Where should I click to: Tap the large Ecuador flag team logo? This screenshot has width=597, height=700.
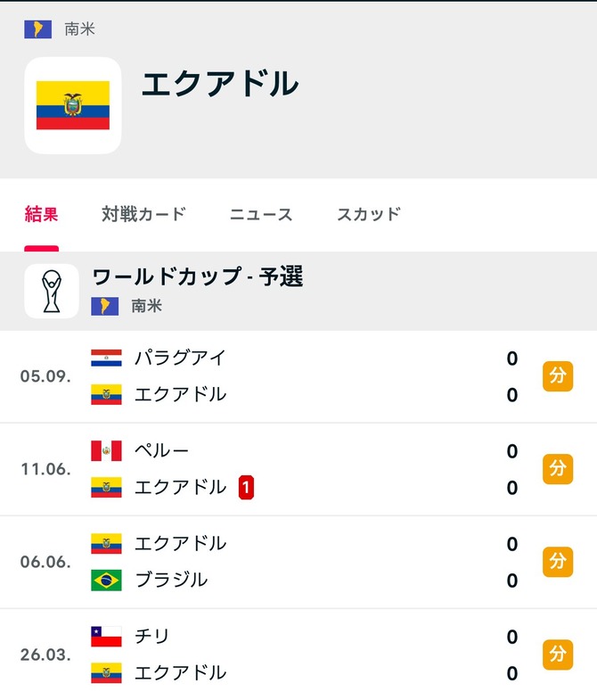[x=73, y=105]
